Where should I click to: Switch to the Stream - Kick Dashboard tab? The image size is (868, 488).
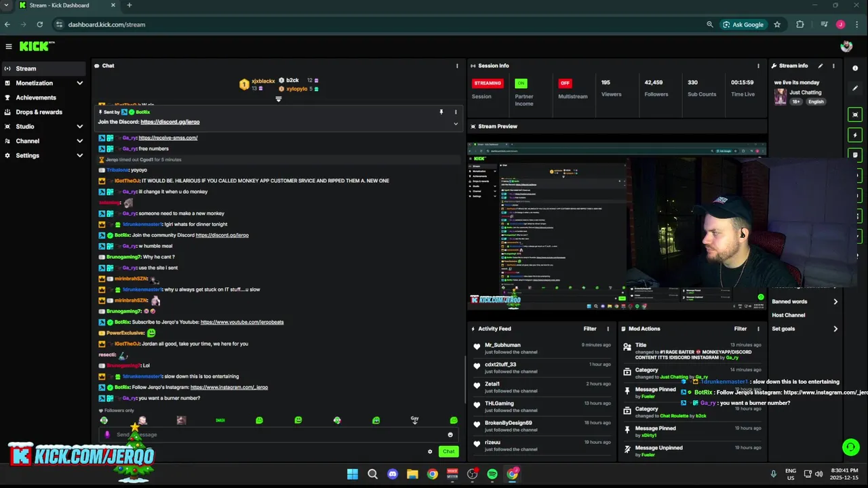tap(67, 5)
